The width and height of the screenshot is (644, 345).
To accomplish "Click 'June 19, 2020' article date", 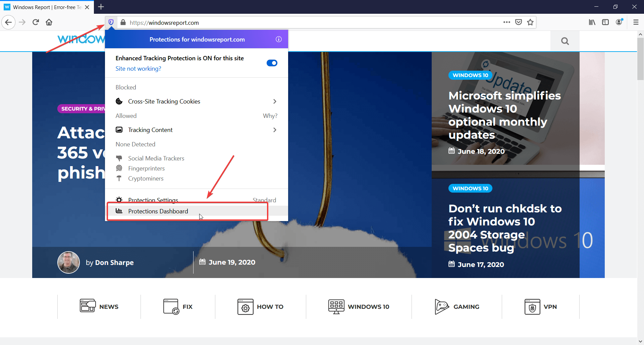I will click(232, 262).
